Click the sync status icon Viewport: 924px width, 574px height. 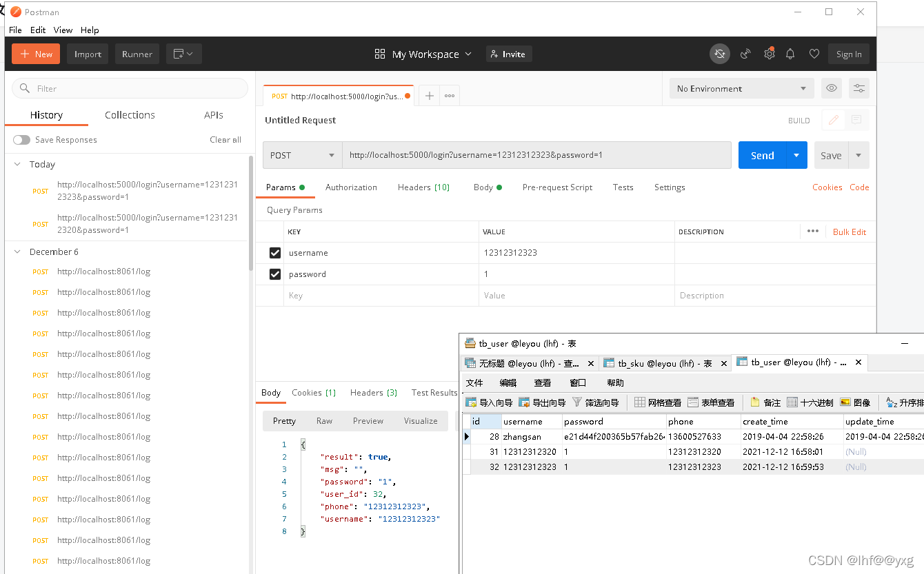[720, 54]
